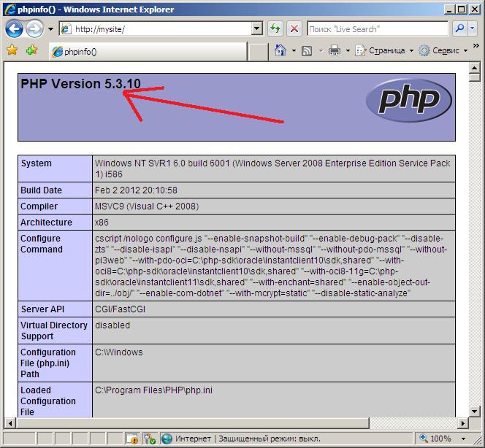
Task: Click the 'C:\Windows' configuration path value
Action: [119, 352]
